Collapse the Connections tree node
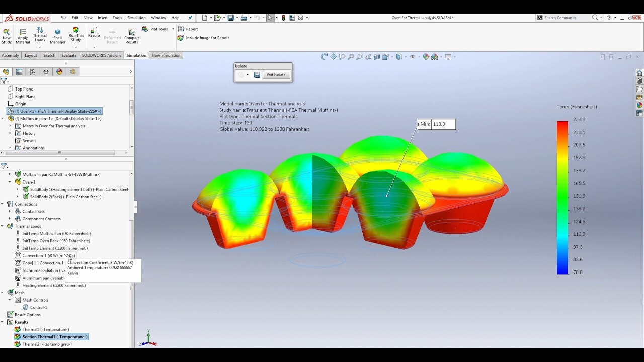644x362 pixels. click(3, 204)
